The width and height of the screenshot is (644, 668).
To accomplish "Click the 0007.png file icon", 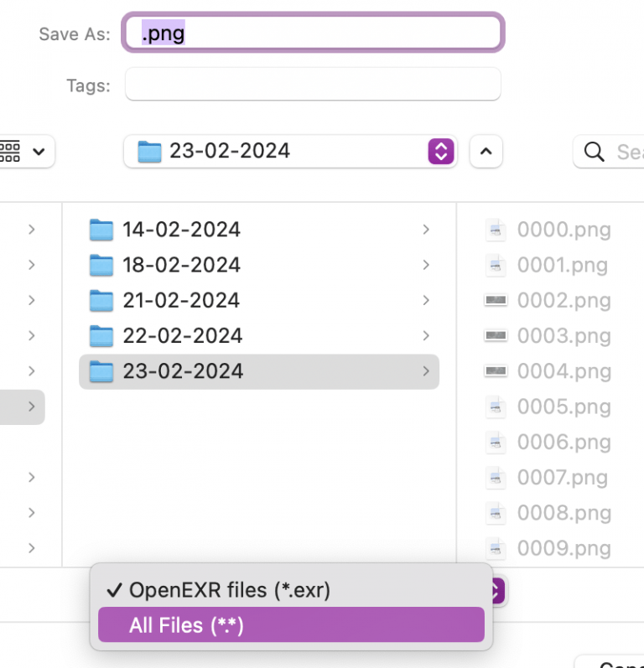I will point(496,478).
